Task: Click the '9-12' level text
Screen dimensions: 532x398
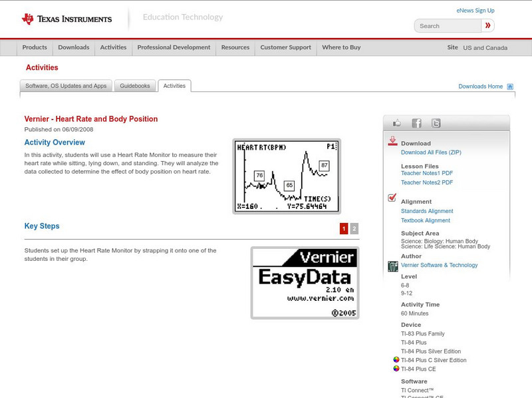Action: click(406, 294)
